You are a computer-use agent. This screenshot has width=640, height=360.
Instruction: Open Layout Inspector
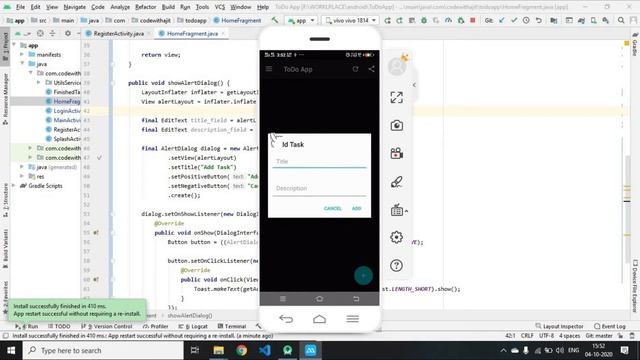pos(560,327)
